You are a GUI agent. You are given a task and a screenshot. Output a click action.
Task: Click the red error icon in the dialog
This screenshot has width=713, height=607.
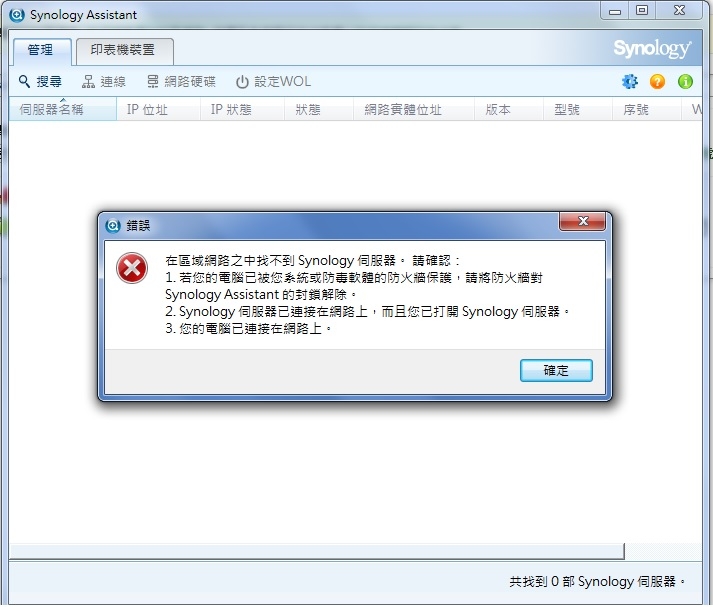(x=132, y=268)
